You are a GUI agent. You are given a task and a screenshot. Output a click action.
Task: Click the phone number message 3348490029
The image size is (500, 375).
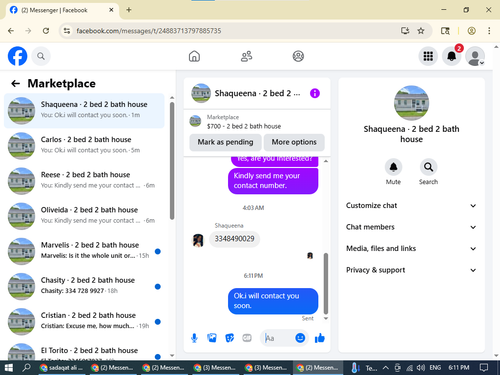click(x=234, y=239)
